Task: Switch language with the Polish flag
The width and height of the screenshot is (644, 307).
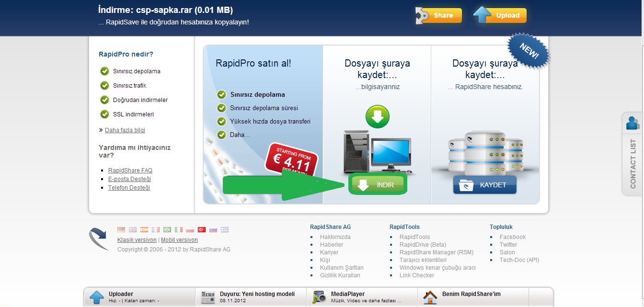Action: 190,230
